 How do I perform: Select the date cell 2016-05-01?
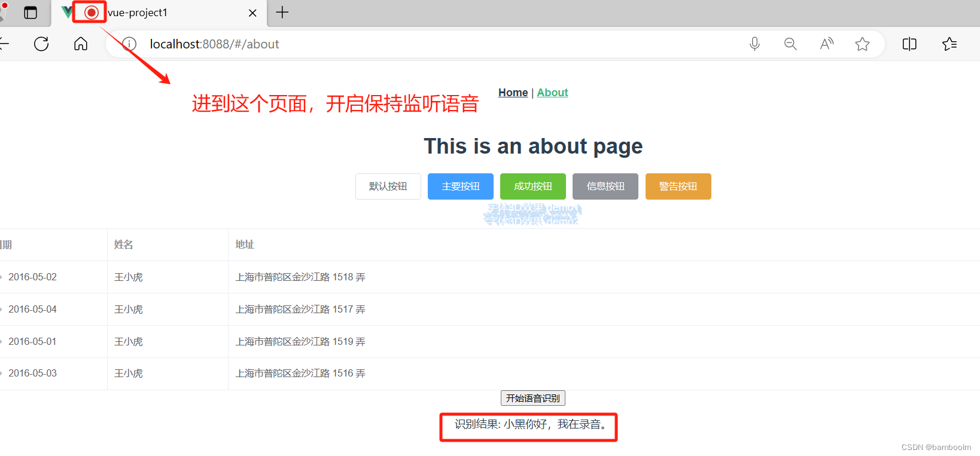pyautogui.click(x=32, y=342)
